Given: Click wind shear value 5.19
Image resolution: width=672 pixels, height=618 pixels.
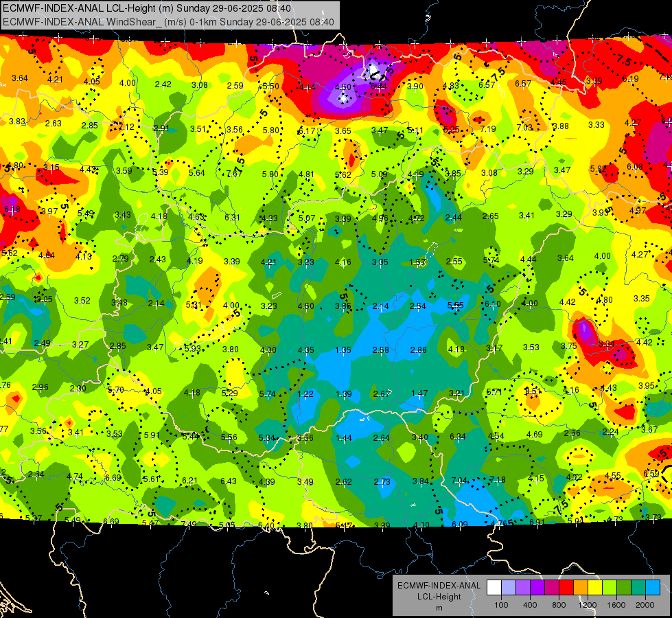Looking at the screenshot, I should [x=630, y=78].
